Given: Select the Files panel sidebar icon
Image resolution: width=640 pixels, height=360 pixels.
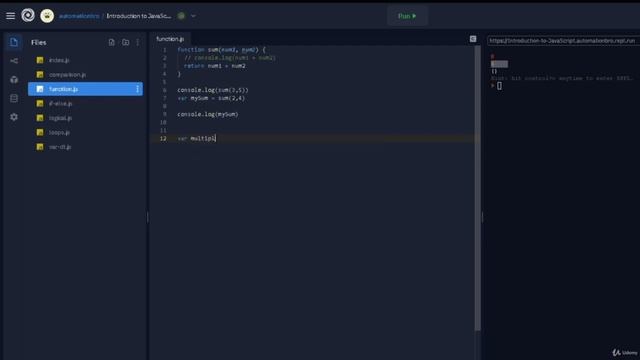Looking at the screenshot, I should tap(14, 42).
